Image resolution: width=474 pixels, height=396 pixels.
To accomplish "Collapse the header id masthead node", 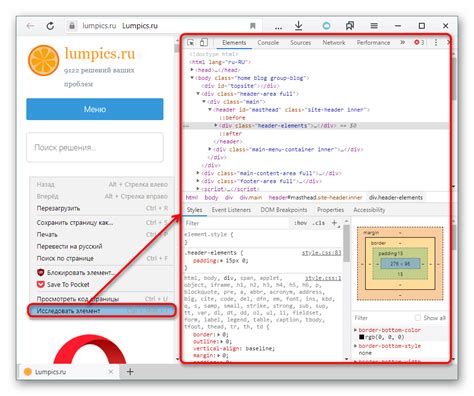I will click(210, 109).
